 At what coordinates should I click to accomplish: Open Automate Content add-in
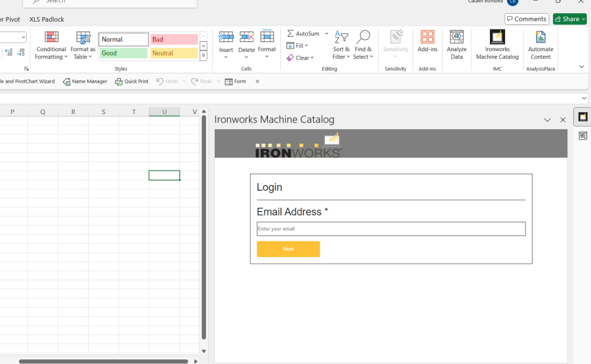pyautogui.click(x=540, y=45)
